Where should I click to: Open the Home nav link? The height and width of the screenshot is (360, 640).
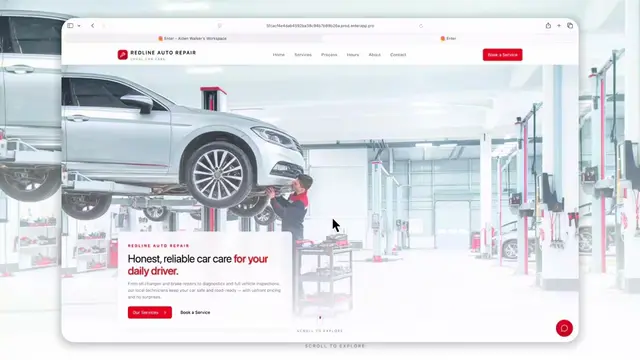[279, 55]
